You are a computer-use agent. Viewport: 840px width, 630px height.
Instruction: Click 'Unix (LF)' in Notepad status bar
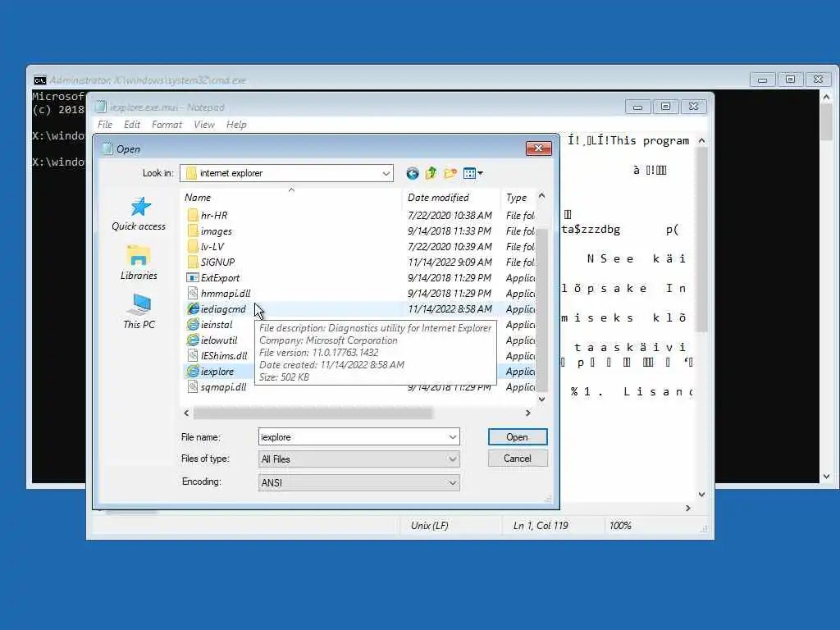429,526
